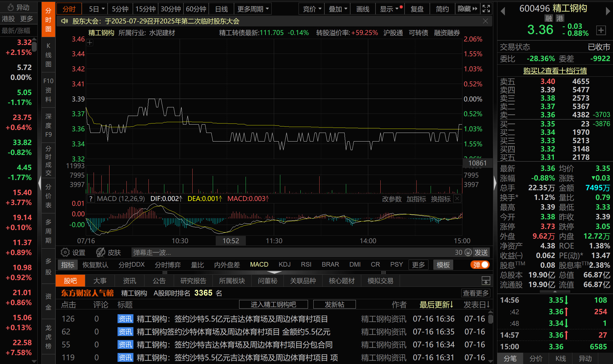Collapse right panel with arrow handle
The height and width of the screenshot is (364, 613).
point(495,183)
